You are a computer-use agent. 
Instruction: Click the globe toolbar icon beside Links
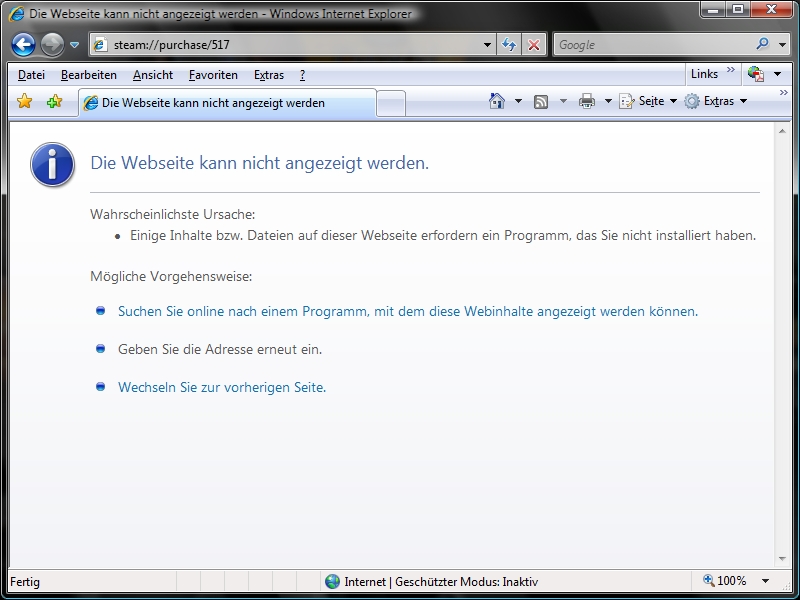pos(756,74)
